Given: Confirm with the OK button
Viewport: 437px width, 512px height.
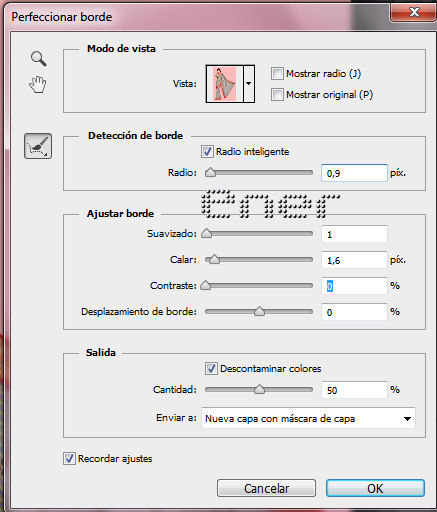Looking at the screenshot, I should pyautogui.click(x=375, y=488).
